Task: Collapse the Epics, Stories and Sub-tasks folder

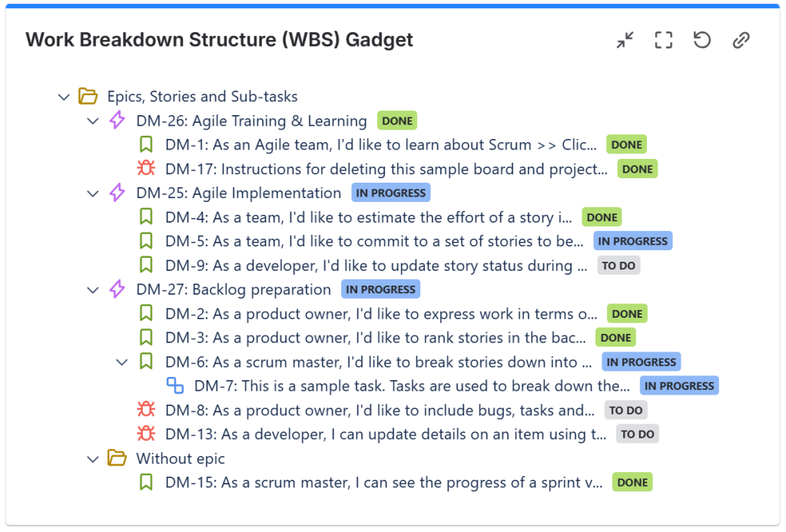Action: tap(64, 97)
